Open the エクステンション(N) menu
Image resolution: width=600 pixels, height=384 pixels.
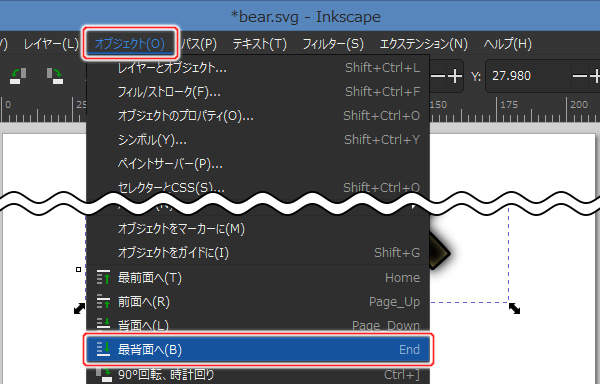[x=424, y=44]
